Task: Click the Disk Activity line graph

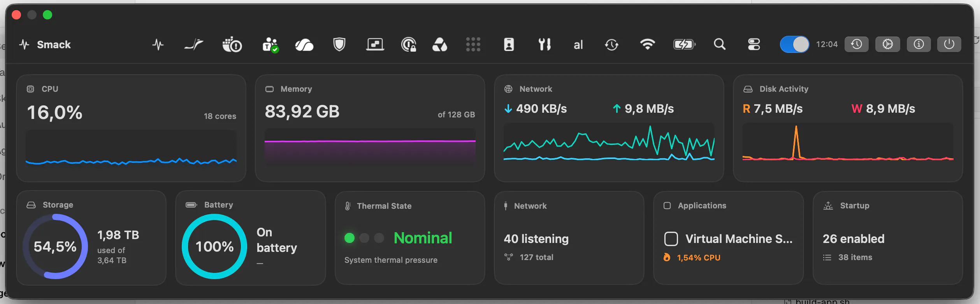Action: point(848,142)
